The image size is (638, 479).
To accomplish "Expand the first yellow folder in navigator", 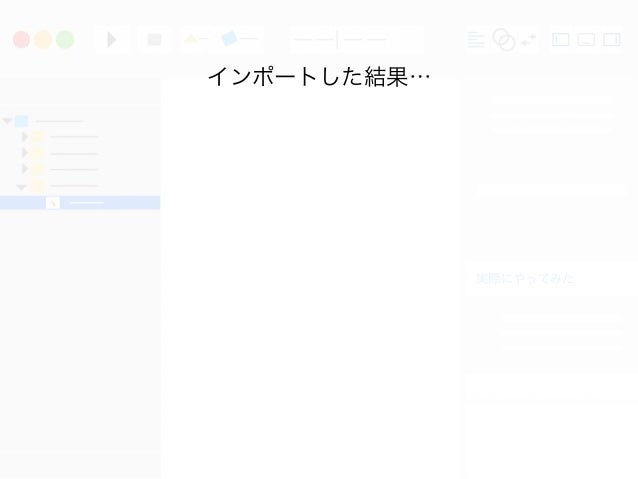I will pos(25,137).
